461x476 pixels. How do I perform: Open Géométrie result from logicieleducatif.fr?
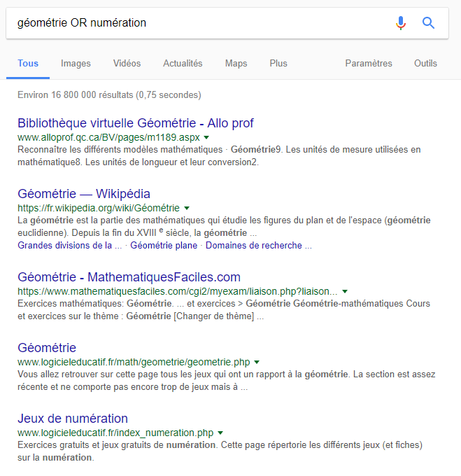(x=47, y=348)
